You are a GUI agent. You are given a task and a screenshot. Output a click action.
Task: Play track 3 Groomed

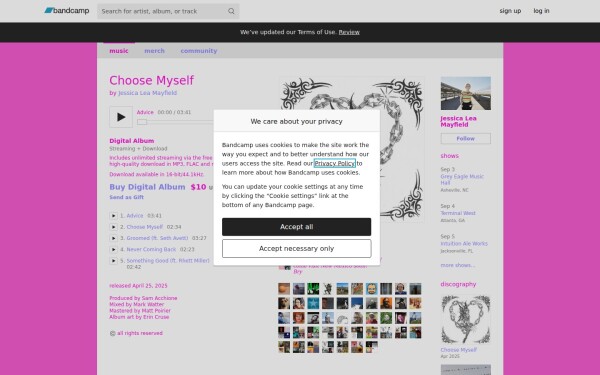(113, 238)
